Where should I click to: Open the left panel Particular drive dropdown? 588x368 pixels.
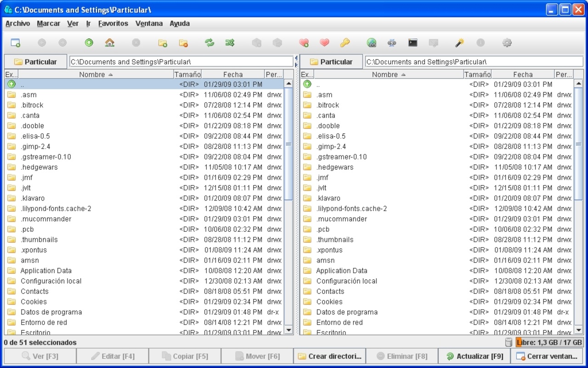[36, 62]
